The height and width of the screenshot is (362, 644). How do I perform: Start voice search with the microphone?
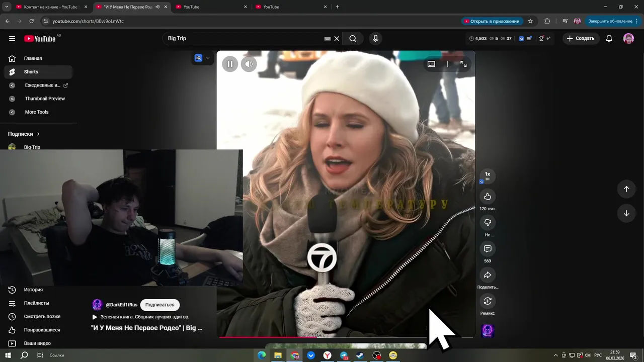pyautogui.click(x=375, y=38)
